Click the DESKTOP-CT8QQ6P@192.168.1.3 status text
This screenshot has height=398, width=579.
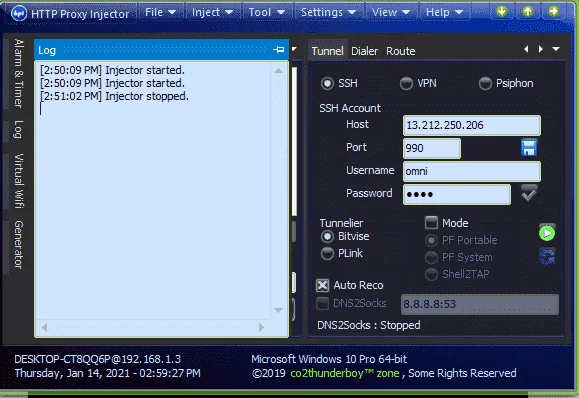97,359
